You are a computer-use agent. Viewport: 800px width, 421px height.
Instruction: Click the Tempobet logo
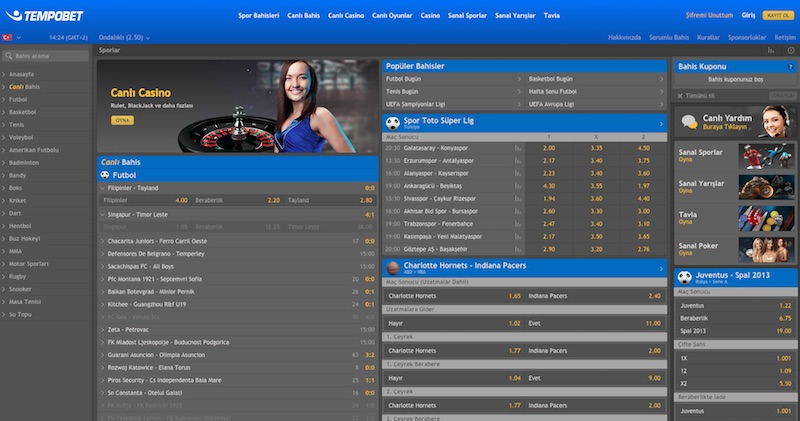click(x=44, y=16)
